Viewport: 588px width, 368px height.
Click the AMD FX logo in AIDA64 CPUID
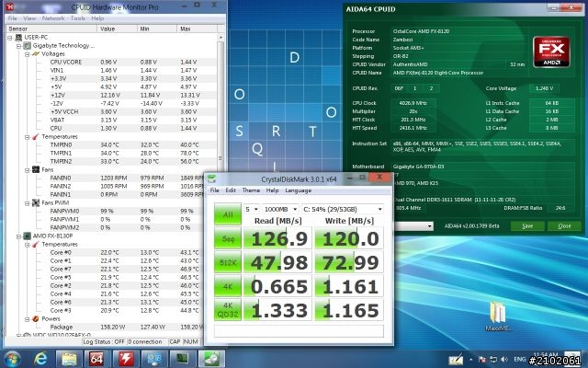tap(551, 52)
